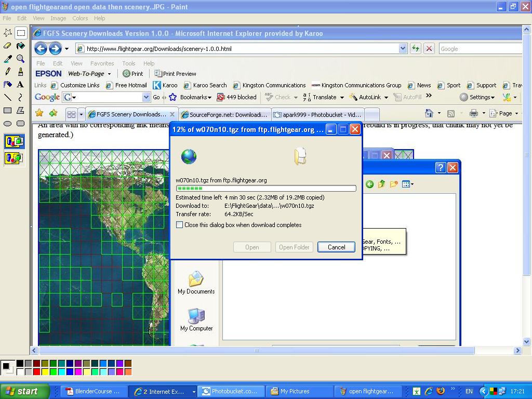Pick the Fill With Color bucket tool
The width and height of the screenshot is (532, 399).
(21, 46)
